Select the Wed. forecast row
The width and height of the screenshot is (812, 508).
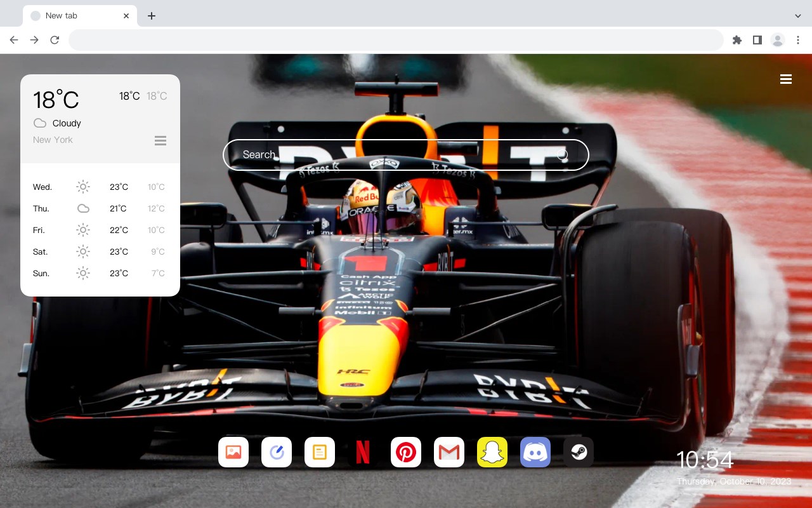[100, 187]
